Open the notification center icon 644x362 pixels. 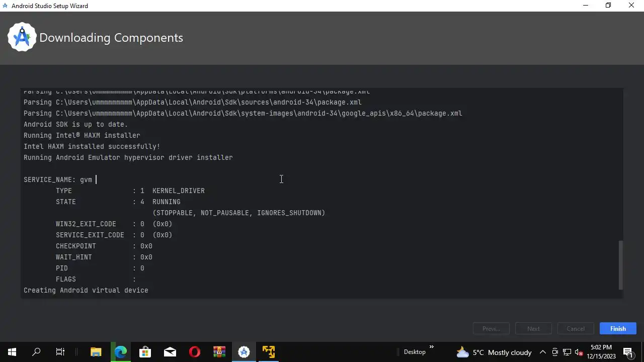coord(628,352)
